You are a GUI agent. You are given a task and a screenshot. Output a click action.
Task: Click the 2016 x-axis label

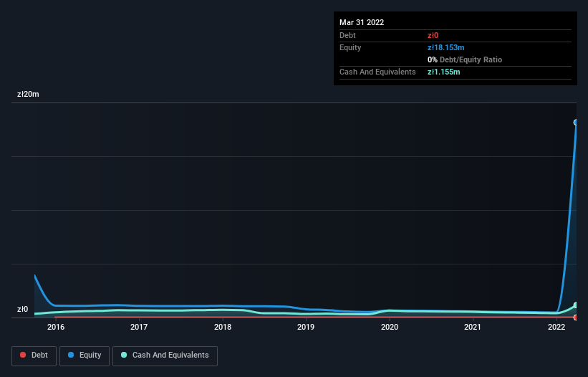pyautogui.click(x=56, y=327)
